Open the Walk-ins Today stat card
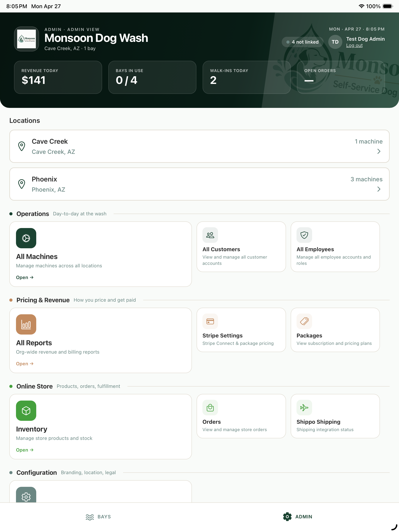This screenshot has height=532, width=399. (247, 77)
